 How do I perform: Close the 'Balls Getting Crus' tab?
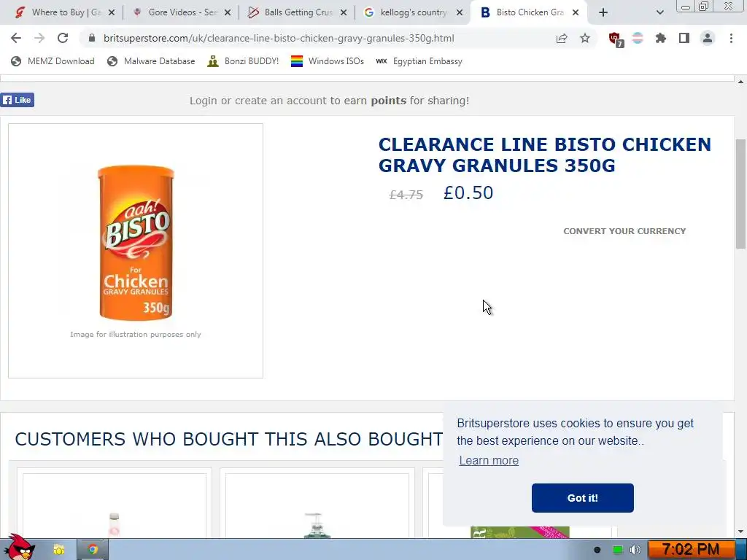coord(344,12)
